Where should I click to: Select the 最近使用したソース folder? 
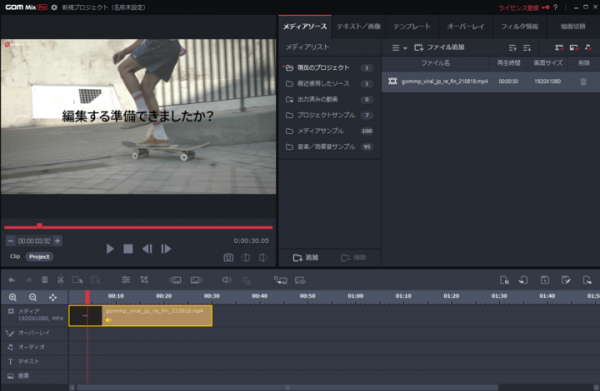pos(330,83)
